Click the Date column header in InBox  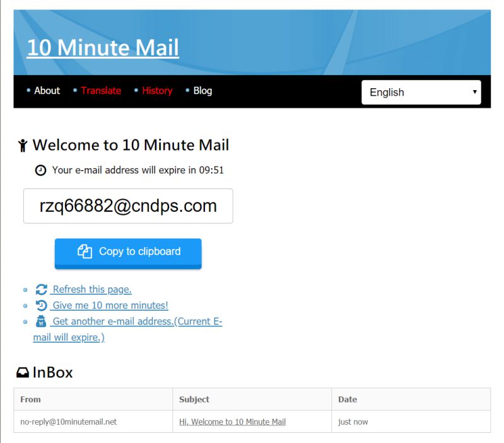pyautogui.click(x=348, y=399)
